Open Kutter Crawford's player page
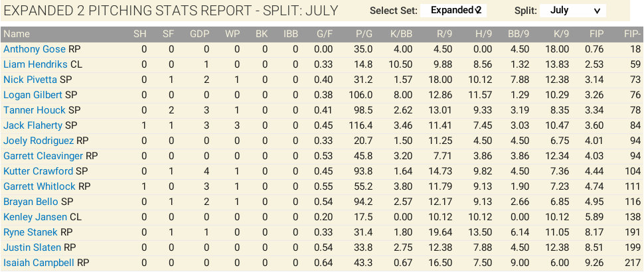Screen dimensions: 644x272 coord(38,171)
